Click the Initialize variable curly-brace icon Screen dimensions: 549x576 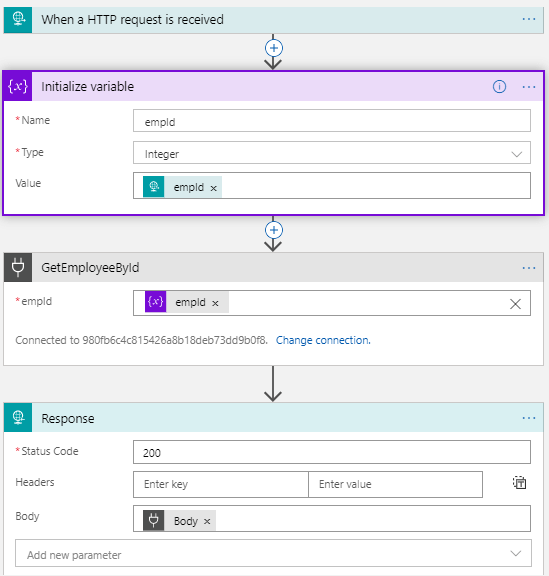point(18,87)
